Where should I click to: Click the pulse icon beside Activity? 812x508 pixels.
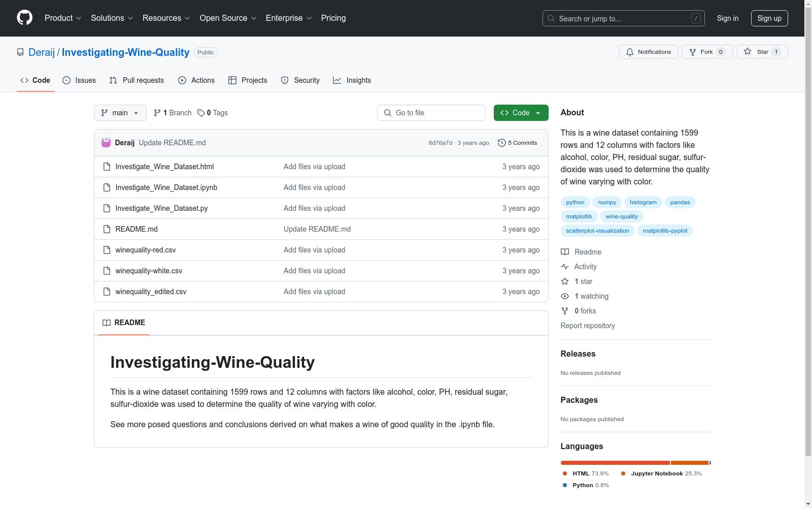pos(565,267)
